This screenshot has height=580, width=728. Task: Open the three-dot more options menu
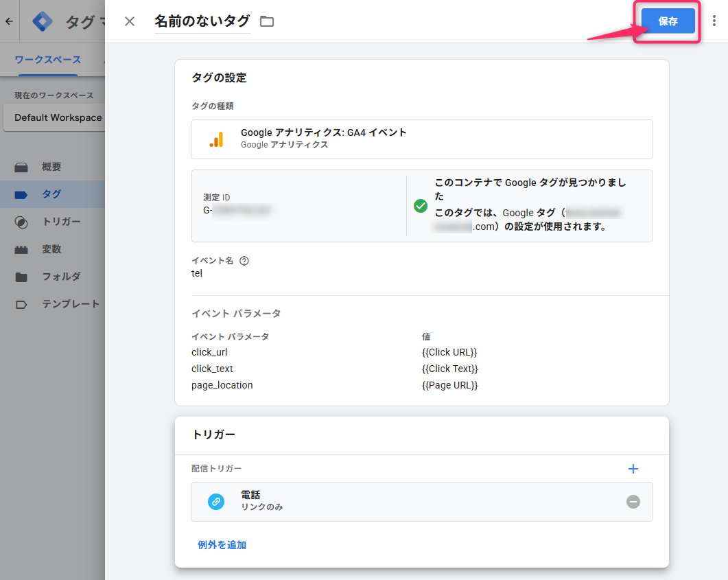714,21
